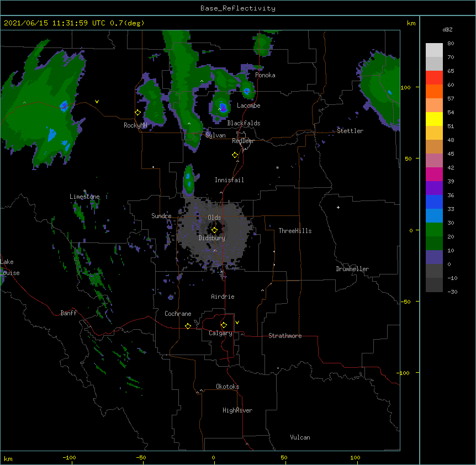This screenshot has width=476, height=465.
Task: Click the Banff label
Action: point(68,313)
